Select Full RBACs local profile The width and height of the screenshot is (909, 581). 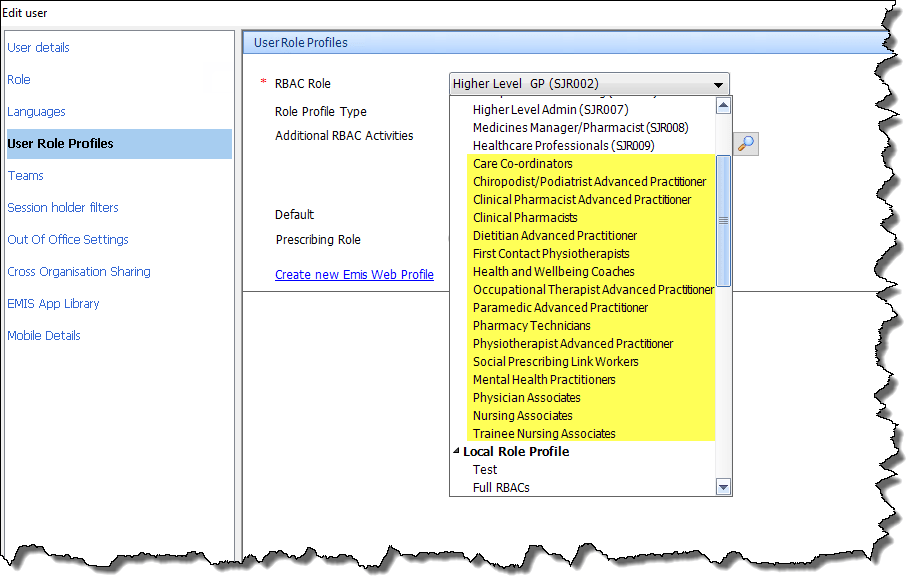coord(501,488)
